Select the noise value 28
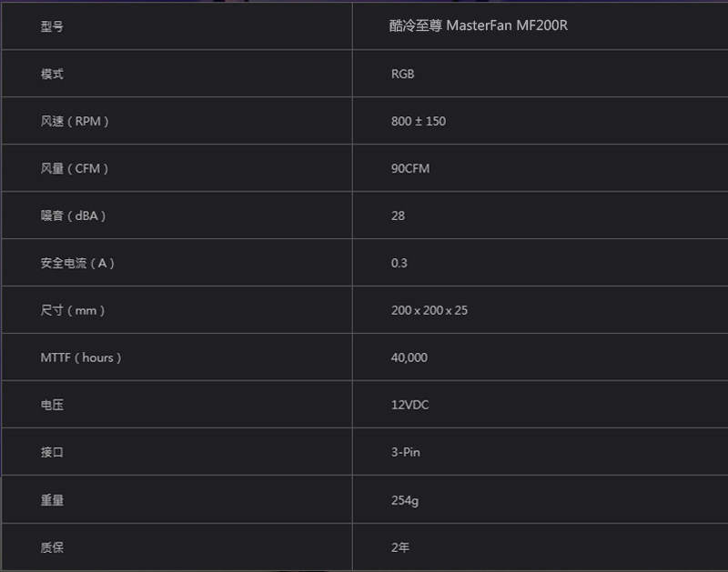Viewport: 728px width, 572px height. point(398,216)
